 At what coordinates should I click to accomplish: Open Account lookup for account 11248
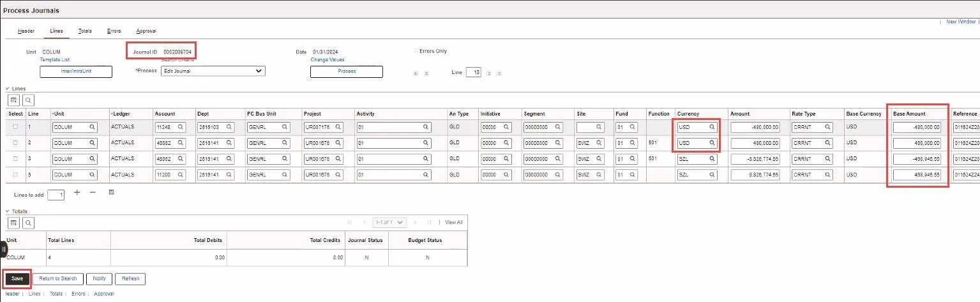pyautogui.click(x=181, y=127)
